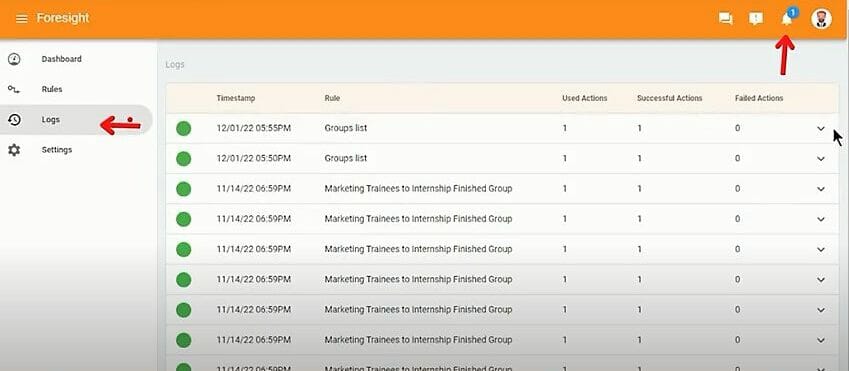The image size is (849, 371).
Task: Open Settings from the sidebar
Action: coord(57,150)
